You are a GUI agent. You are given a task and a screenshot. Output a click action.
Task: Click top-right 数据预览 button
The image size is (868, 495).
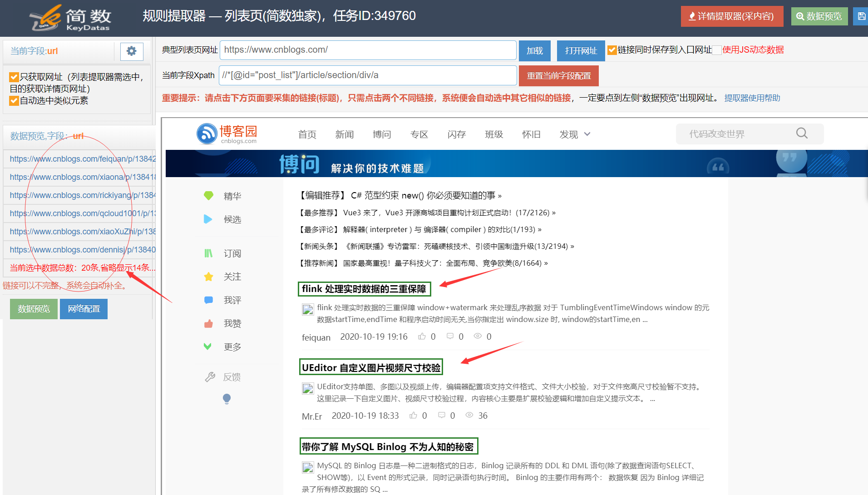pos(819,16)
